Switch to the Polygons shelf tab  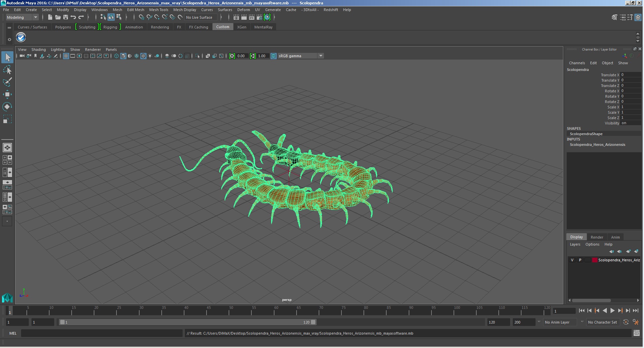pos(63,27)
